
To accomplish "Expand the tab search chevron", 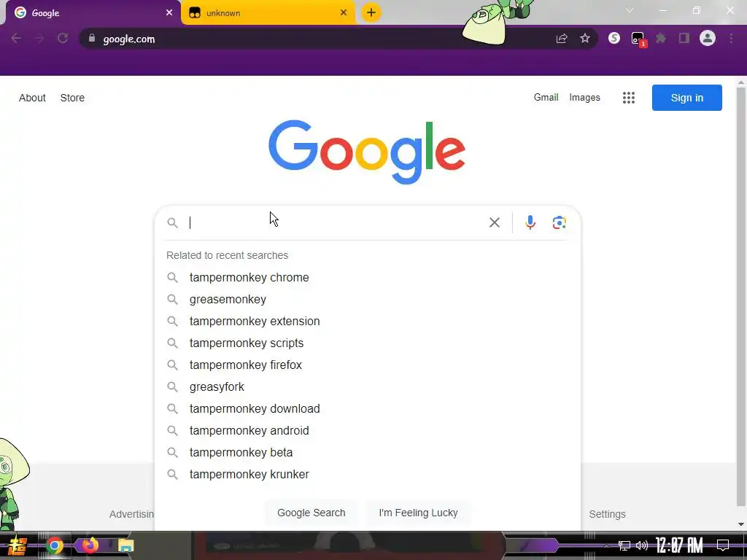I will click(x=630, y=10).
